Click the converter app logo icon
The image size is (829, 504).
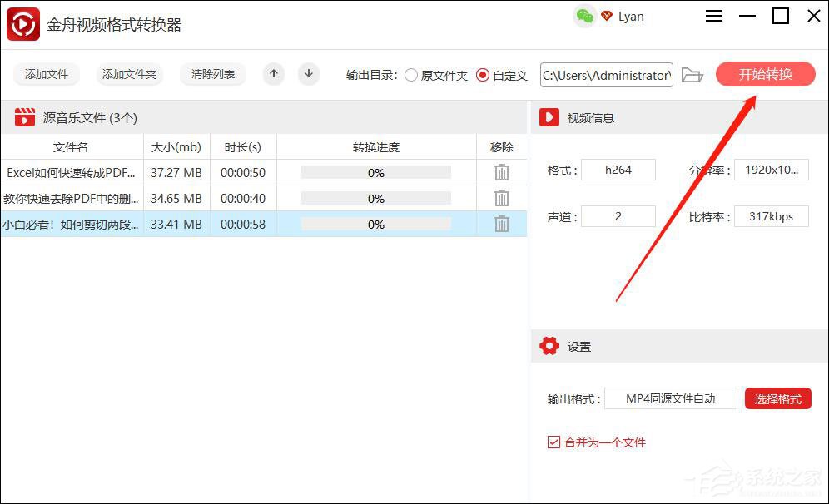point(22,23)
